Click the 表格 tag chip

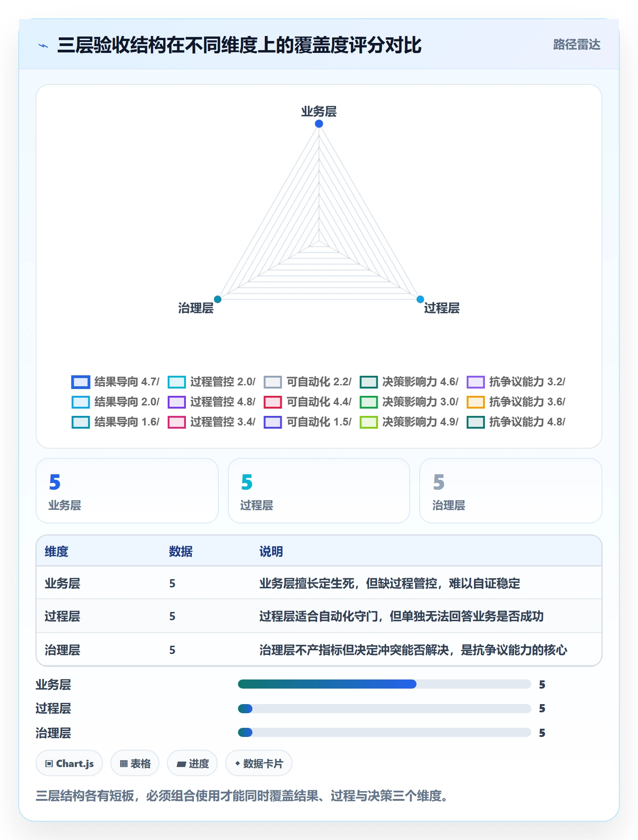click(135, 763)
